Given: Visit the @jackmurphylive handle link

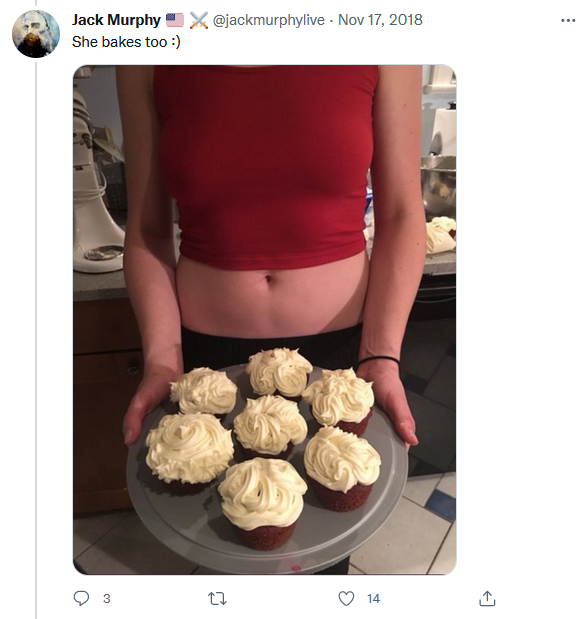Looking at the screenshot, I should (268, 20).
